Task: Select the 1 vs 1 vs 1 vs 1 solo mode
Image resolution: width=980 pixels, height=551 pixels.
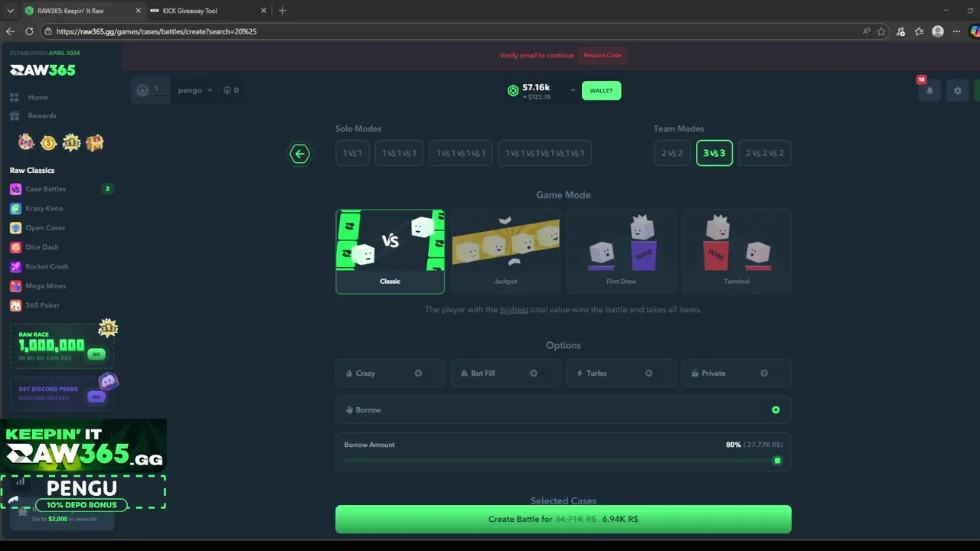Action: pos(461,153)
